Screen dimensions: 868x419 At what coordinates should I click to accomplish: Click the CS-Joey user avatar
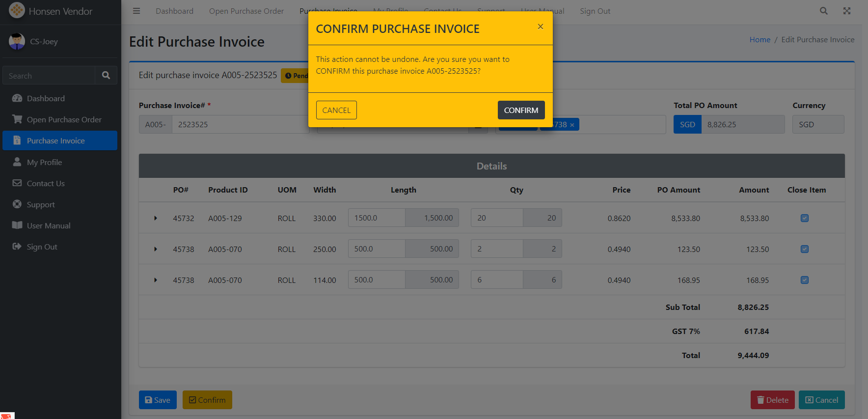coord(17,41)
